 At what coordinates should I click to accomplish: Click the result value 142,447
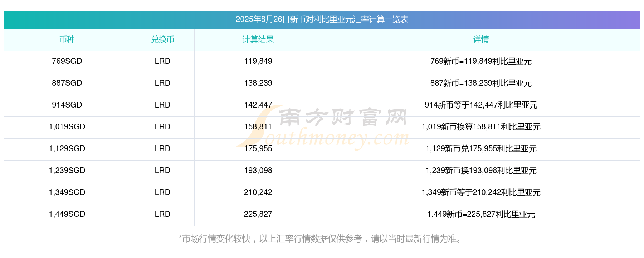coord(258,105)
